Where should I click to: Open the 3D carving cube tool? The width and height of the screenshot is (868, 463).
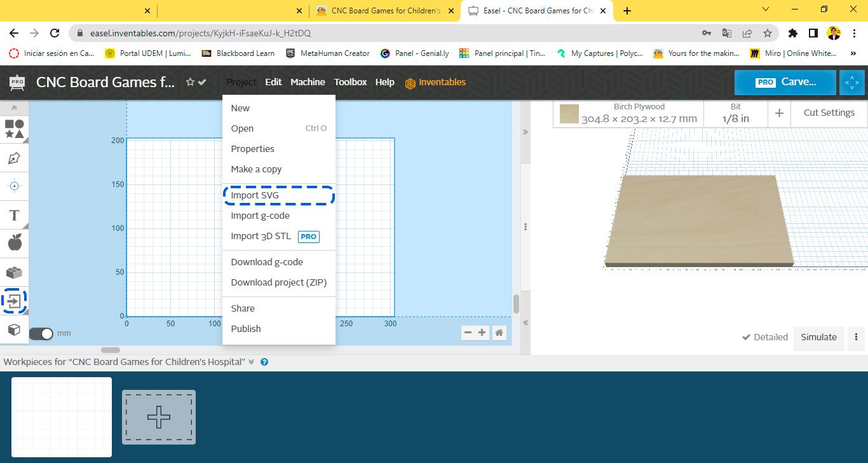coord(14,329)
